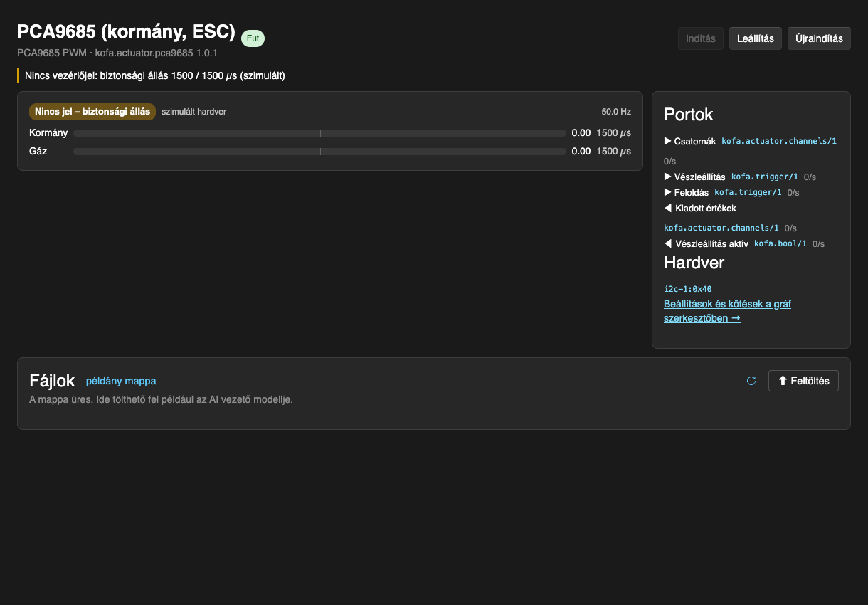
Task: Click kofa.trigger/1 on the Feloldás row
Action: [748, 192]
